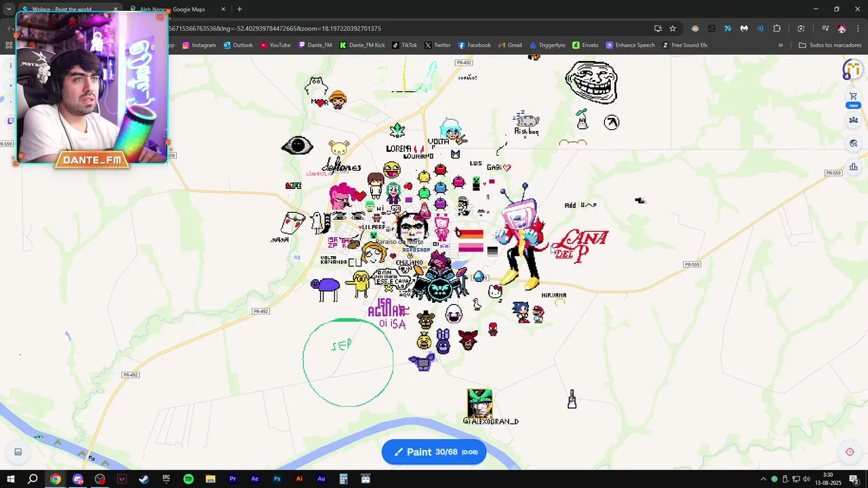Open a new browser tab with plus

[239, 9]
